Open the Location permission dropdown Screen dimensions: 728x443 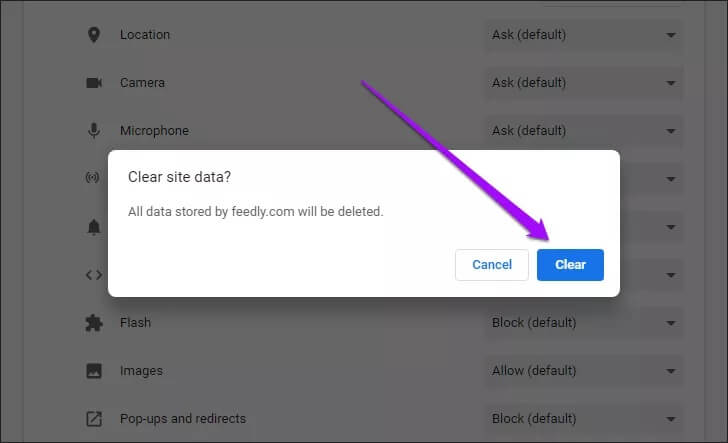584,35
